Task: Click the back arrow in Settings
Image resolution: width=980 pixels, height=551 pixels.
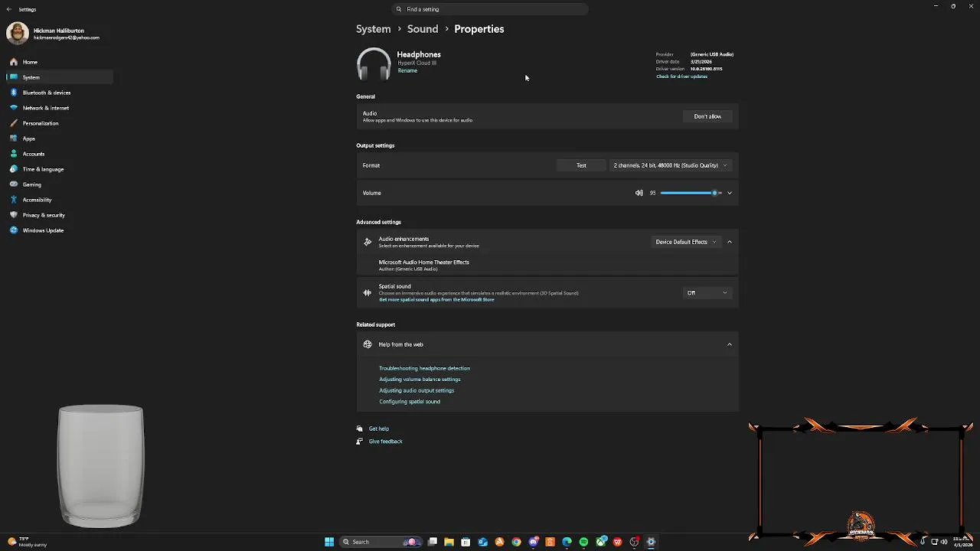Action: pos(9,9)
